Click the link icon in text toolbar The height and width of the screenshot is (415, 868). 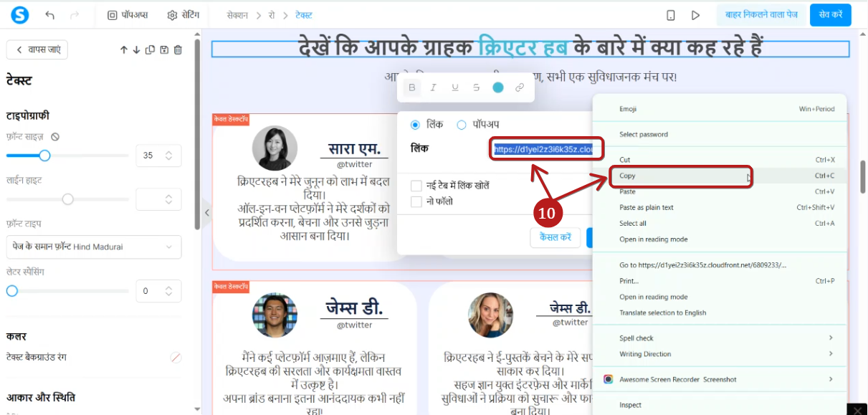(x=520, y=87)
